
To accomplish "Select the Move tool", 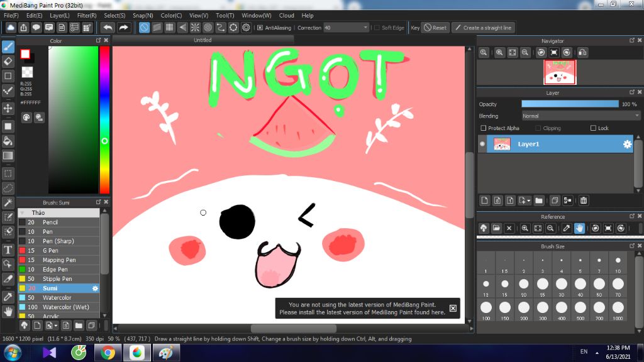I will (x=8, y=108).
